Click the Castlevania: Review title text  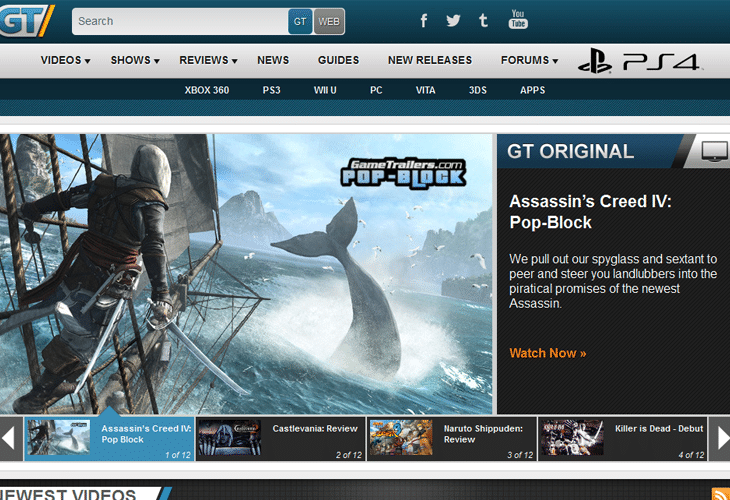(315, 429)
